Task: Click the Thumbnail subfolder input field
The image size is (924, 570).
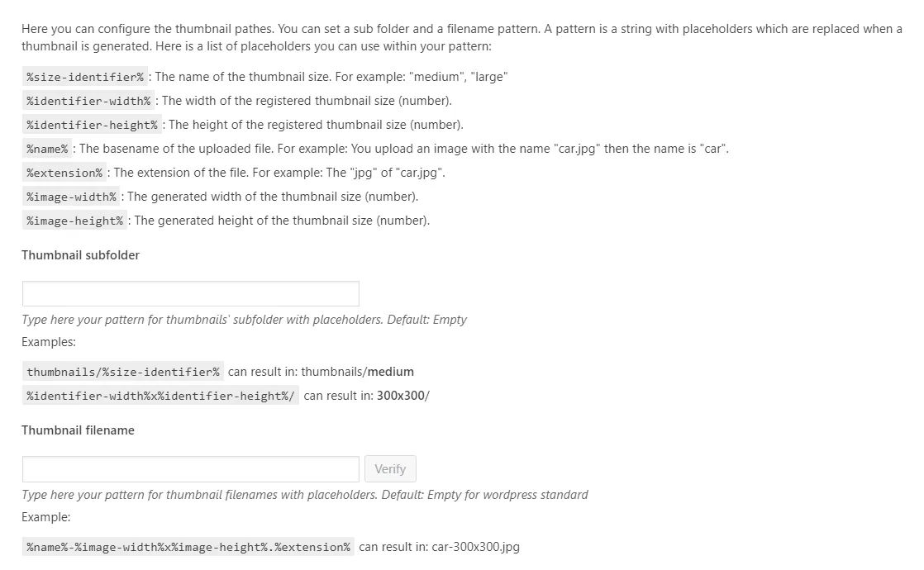Action: (190, 293)
